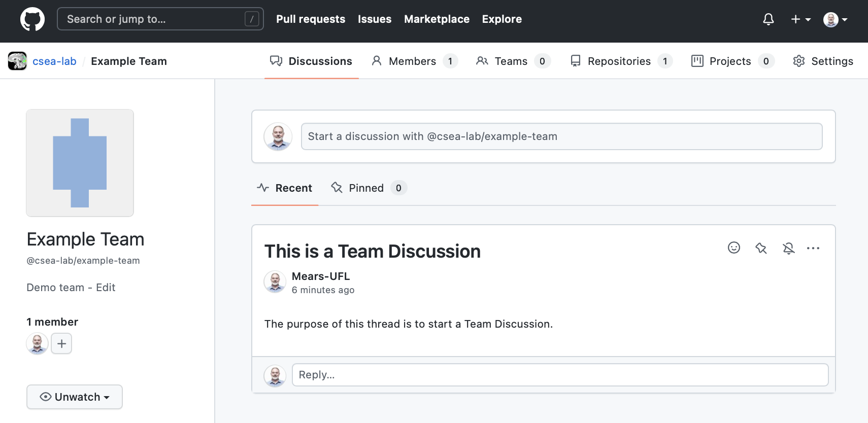
Task: Open the three-dots discussion options menu
Action: [813, 248]
